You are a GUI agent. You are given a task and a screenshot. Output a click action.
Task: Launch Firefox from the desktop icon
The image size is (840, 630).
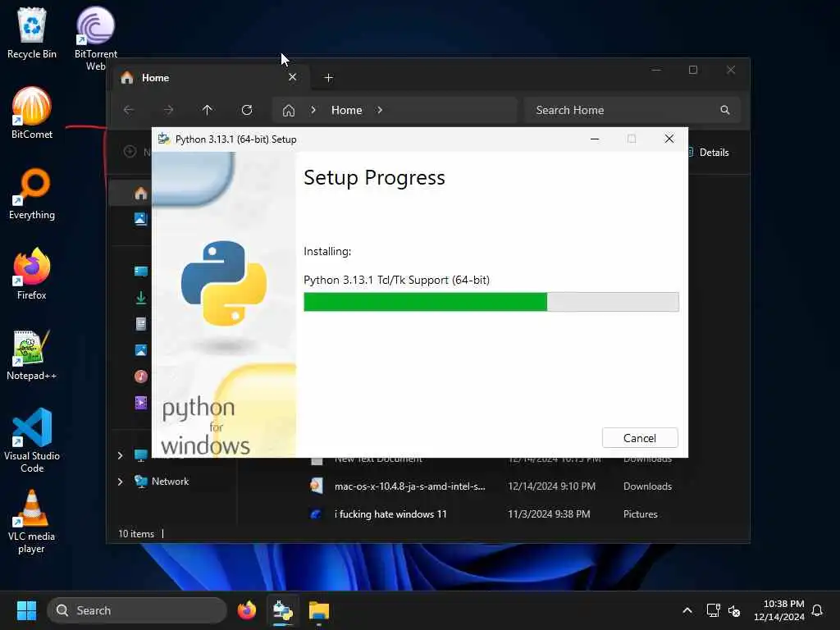point(32,274)
